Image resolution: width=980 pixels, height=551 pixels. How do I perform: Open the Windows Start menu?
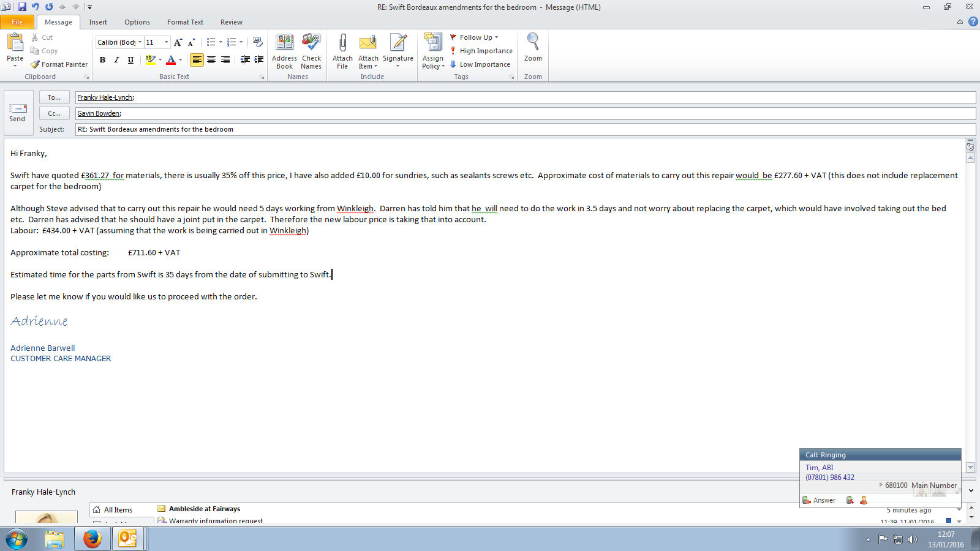pos(17,539)
